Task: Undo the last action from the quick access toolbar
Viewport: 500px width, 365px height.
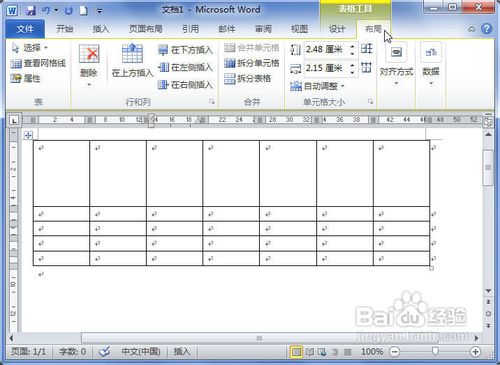Action: pyautogui.click(x=46, y=11)
